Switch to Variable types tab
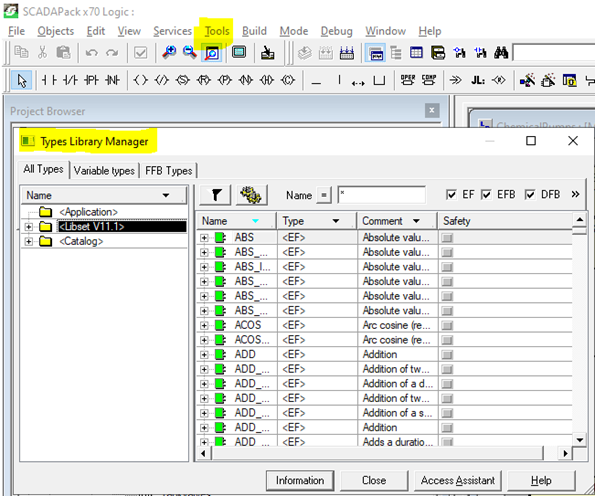The image size is (595, 496). click(x=104, y=171)
